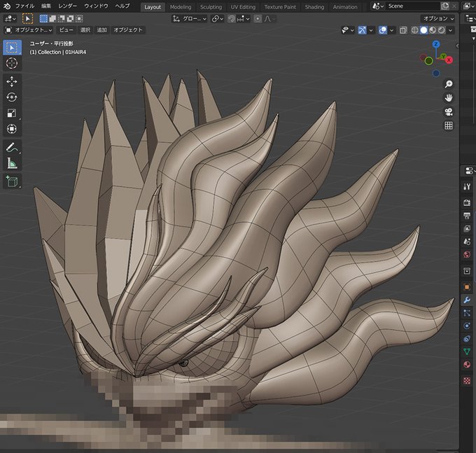Choose the Subtract selection mode
Viewport: 476px width, 453px height.
click(x=62, y=19)
